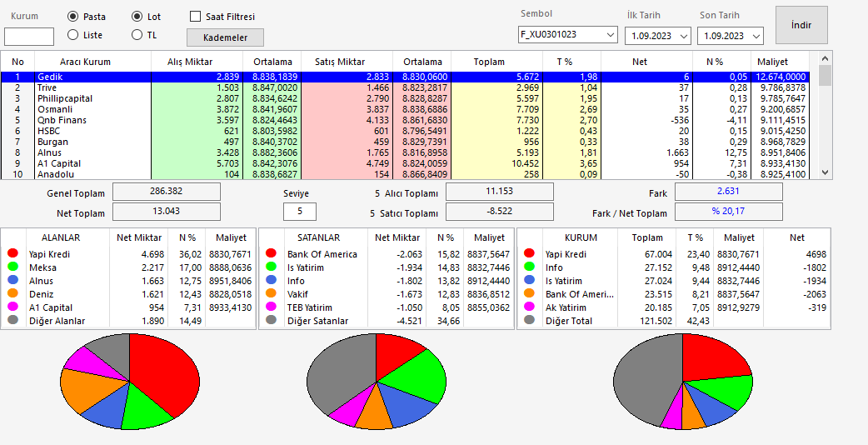Click red swatch beside Yapi Kredi in ALANLAR

(x=12, y=253)
